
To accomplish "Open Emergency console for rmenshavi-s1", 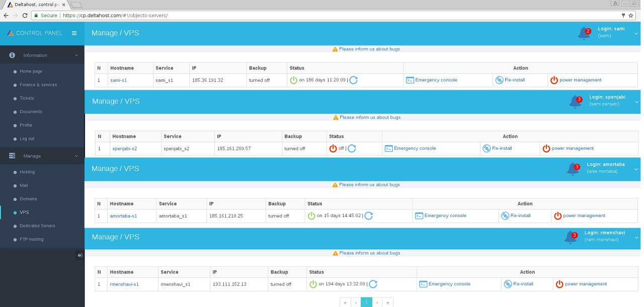I will point(449,284).
